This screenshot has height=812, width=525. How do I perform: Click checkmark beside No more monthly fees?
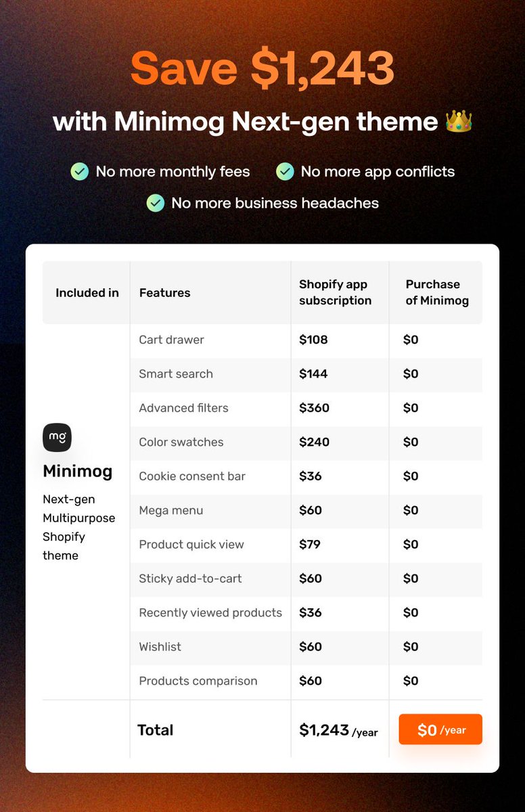80,171
